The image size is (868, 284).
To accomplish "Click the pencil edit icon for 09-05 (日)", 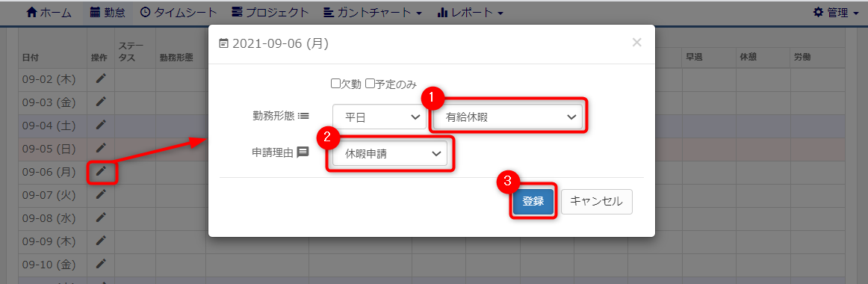I will point(100,149).
